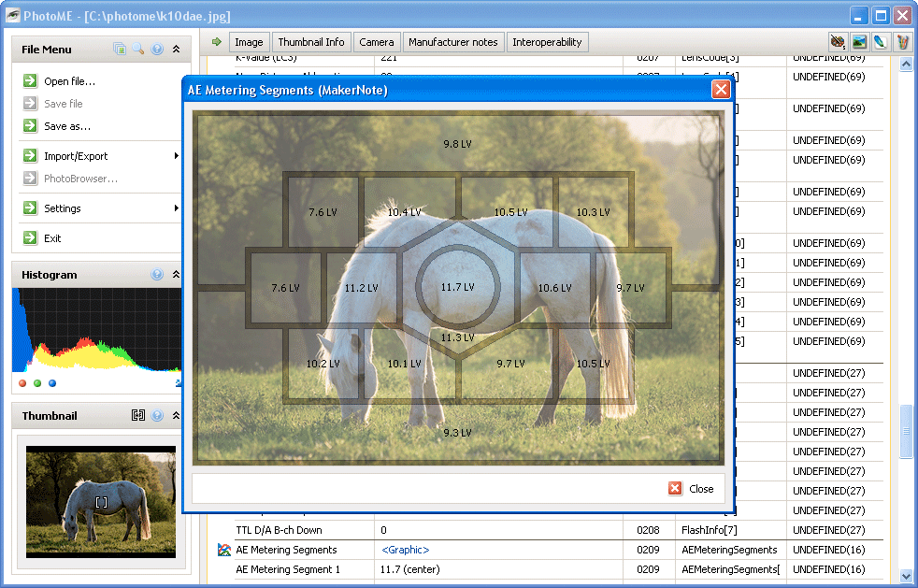Click the 11.7 (center) value cell
This screenshot has height=588, width=918.
click(499, 569)
